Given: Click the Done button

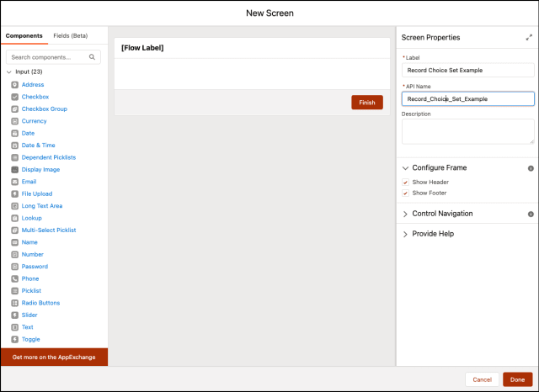Looking at the screenshot, I should (x=517, y=379).
